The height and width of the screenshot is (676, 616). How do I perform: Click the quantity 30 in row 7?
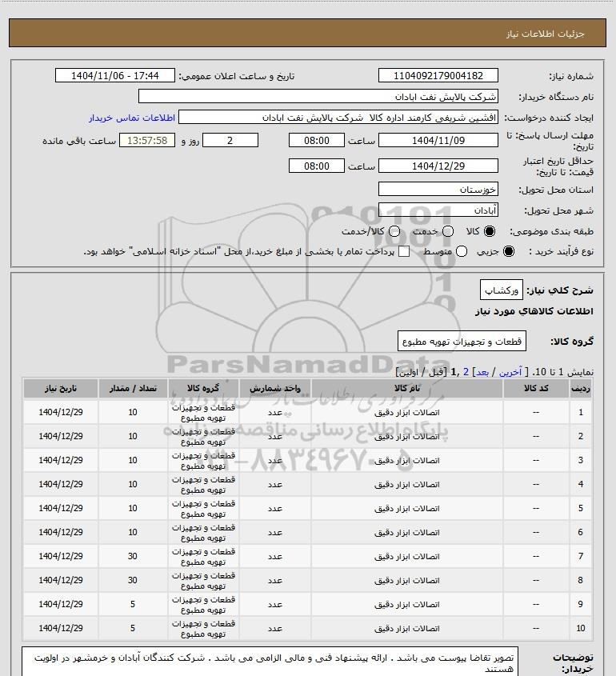[132, 557]
